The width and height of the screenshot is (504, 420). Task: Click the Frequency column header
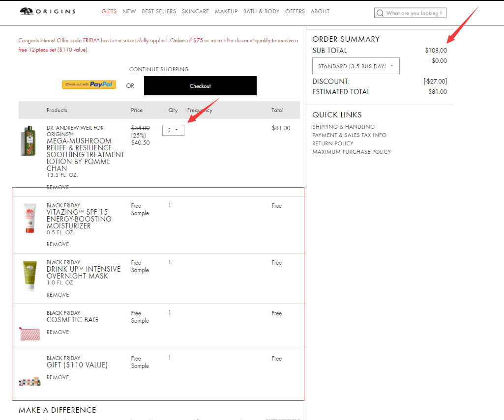click(x=200, y=110)
